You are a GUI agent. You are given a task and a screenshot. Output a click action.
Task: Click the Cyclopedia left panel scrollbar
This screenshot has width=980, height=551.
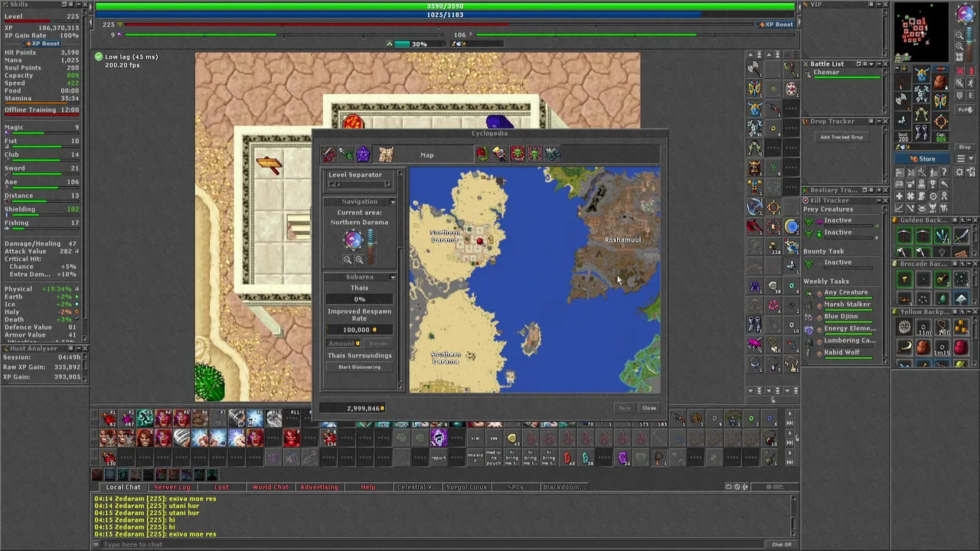[400, 279]
